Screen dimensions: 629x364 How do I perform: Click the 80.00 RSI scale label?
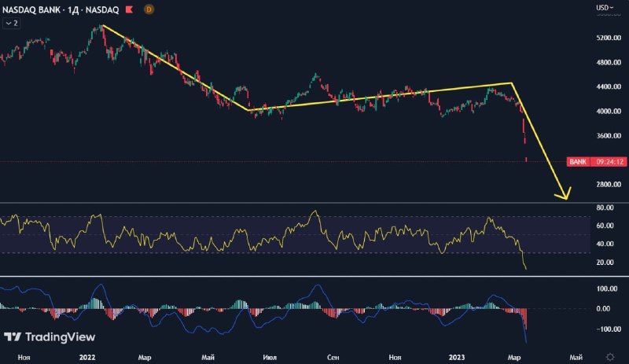[x=605, y=208]
